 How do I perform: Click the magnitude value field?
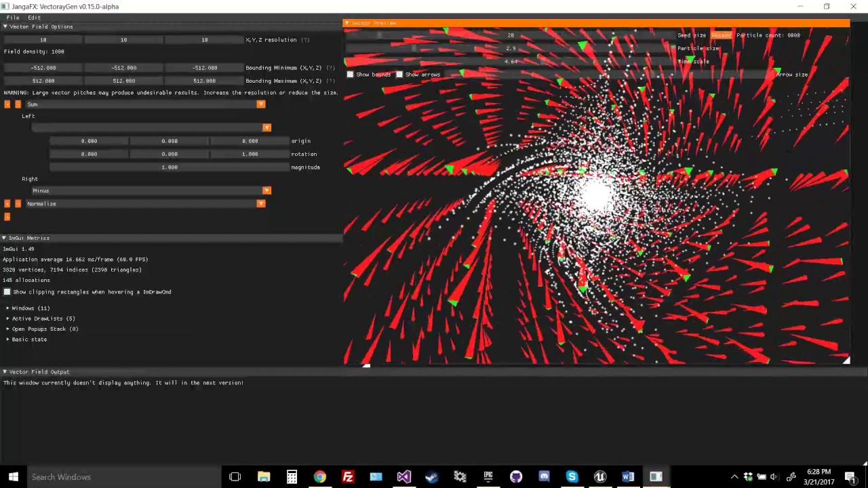pyautogui.click(x=170, y=167)
